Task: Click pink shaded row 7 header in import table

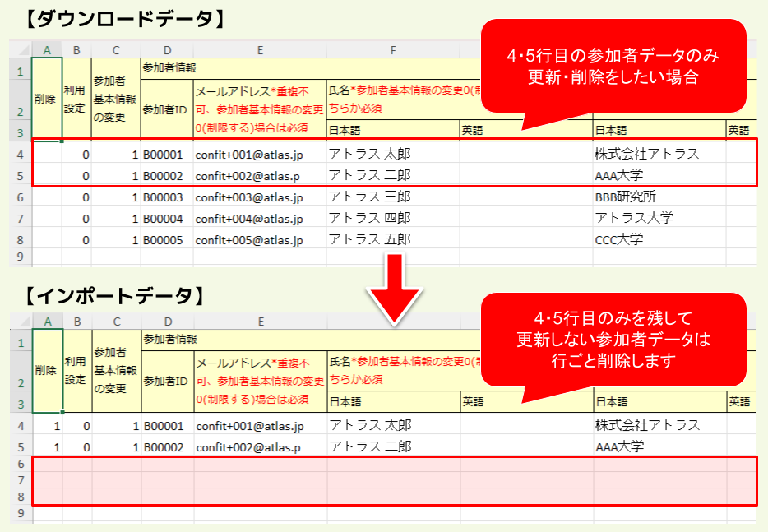Action: pyautogui.click(x=20, y=481)
